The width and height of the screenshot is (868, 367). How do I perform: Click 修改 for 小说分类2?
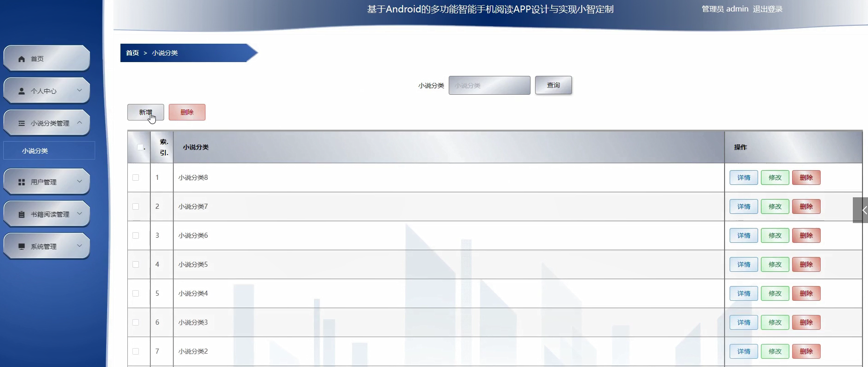(x=775, y=351)
